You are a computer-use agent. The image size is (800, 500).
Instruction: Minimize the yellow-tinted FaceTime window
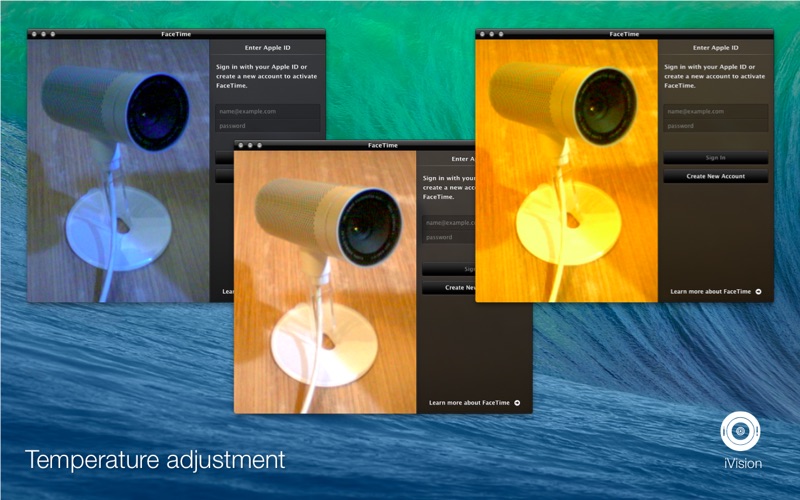click(x=491, y=34)
